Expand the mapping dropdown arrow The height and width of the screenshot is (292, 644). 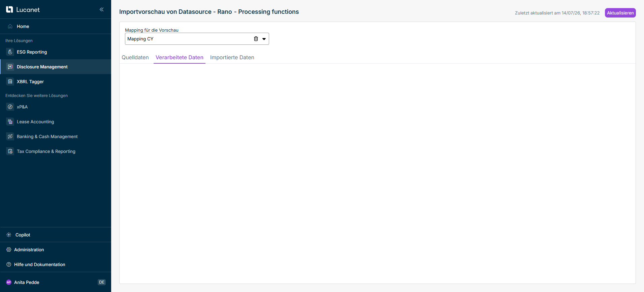[264, 39]
